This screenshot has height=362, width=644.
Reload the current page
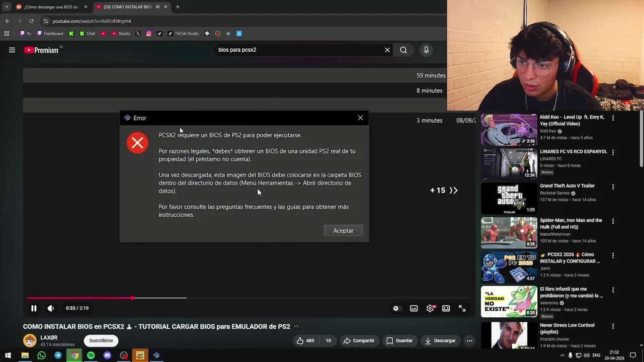click(x=31, y=21)
